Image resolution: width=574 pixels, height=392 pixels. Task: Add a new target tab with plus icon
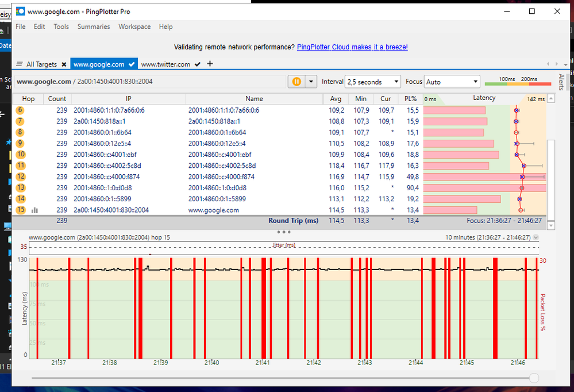click(210, 64)
